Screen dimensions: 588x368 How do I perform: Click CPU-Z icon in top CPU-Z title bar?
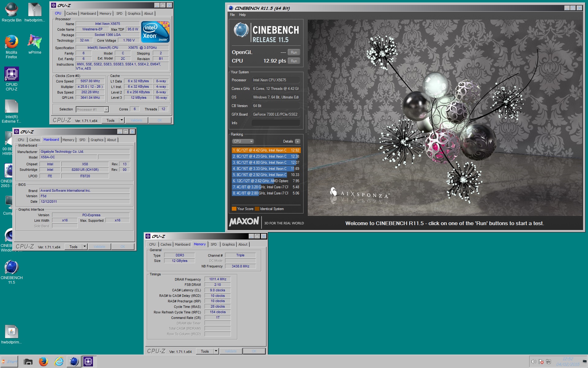click(x=54, y=5)
